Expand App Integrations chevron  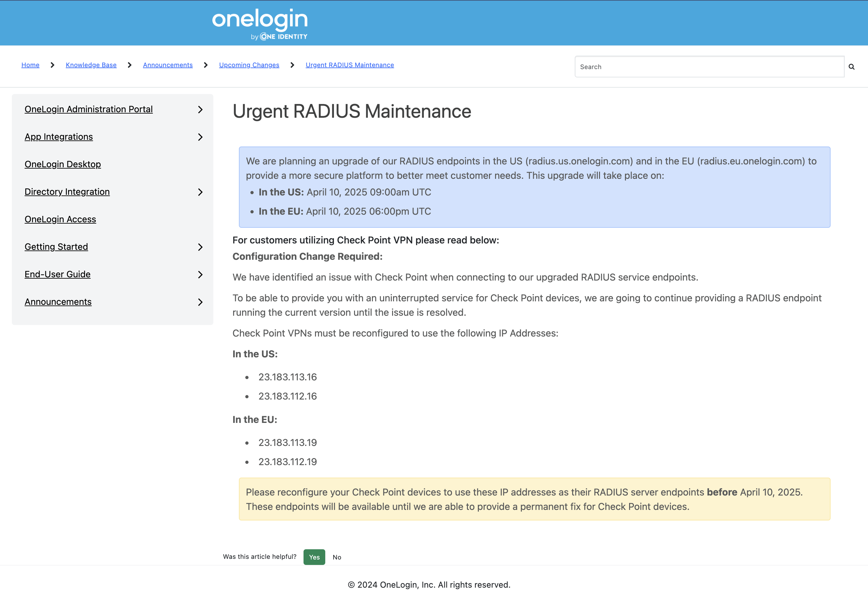pos(200,137)
